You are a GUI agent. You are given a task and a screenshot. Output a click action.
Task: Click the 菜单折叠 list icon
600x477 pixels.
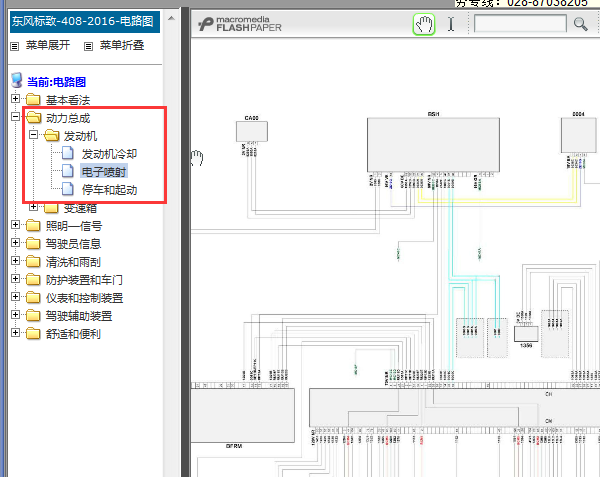coord(89,46)
